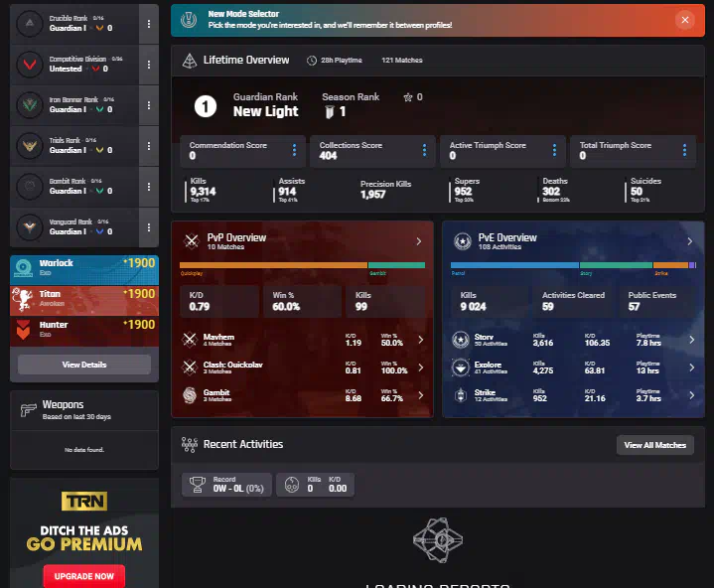This screenshot has height=588, width=714.
Task: Dismiss the New Mode Selector banner
Action: click(x=685, y=20)
